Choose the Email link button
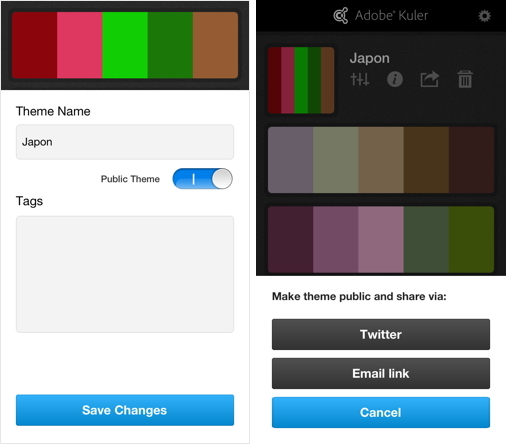 click(x=381, y=373)
